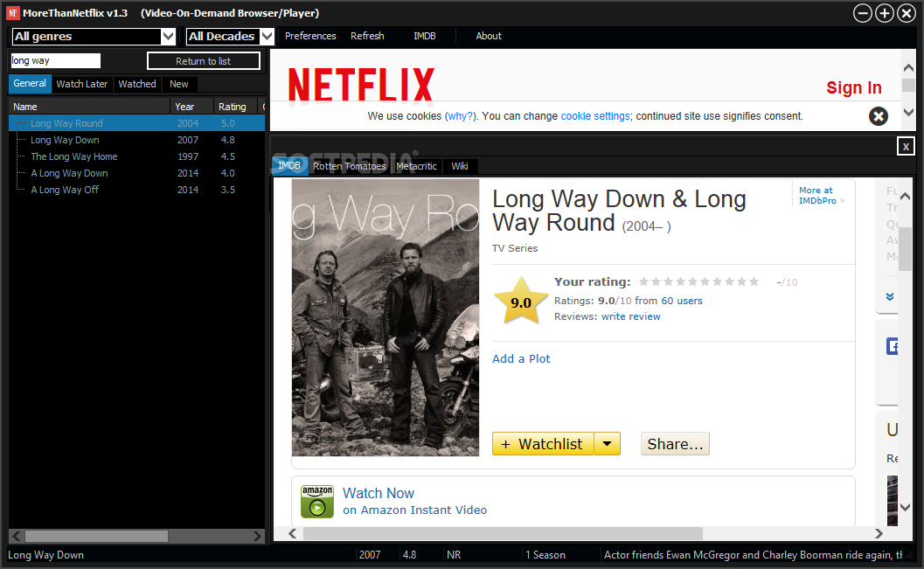Select the Rotten Tomatoes tab
The width and height of the screenshot is (924, 569).
pyautogui.click(x=350, y=166)
